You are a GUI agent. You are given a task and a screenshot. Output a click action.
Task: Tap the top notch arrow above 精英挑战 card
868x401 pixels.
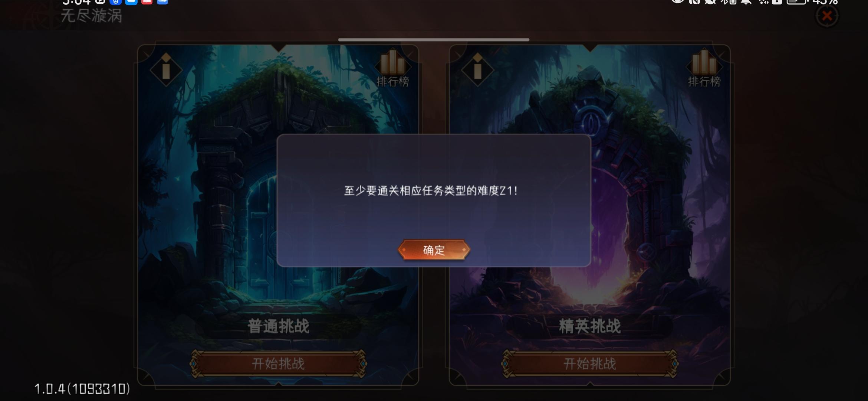(590, 48)
